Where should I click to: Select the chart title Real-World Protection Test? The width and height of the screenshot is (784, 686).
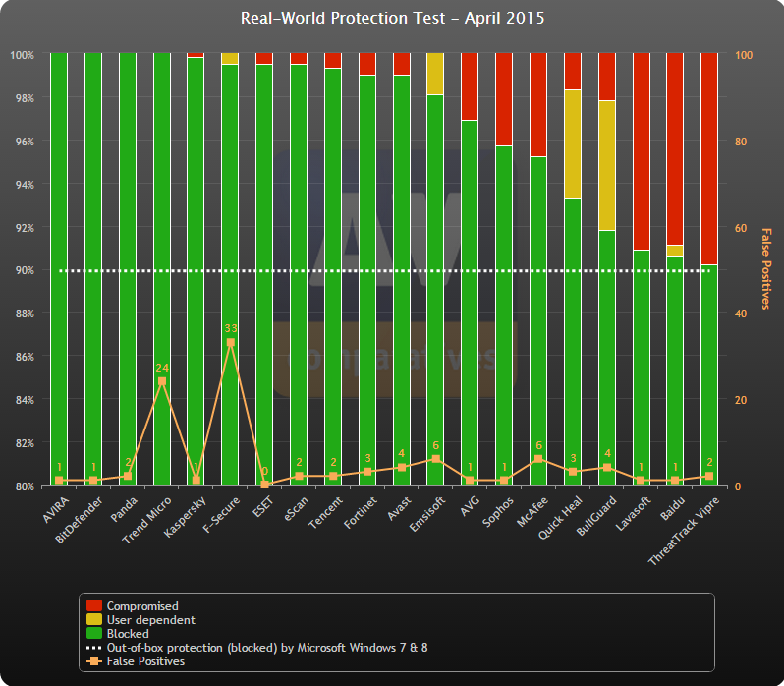click(x=392, y=18)
